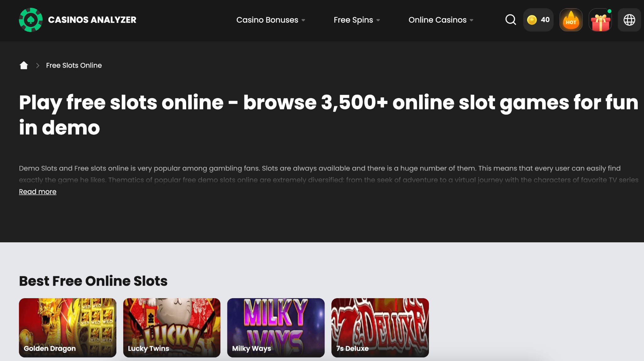Image resolution: width=644 pixels, height=361 pixels.
Task: Open the search magnifier icon
Action: (x=510, y=20)
